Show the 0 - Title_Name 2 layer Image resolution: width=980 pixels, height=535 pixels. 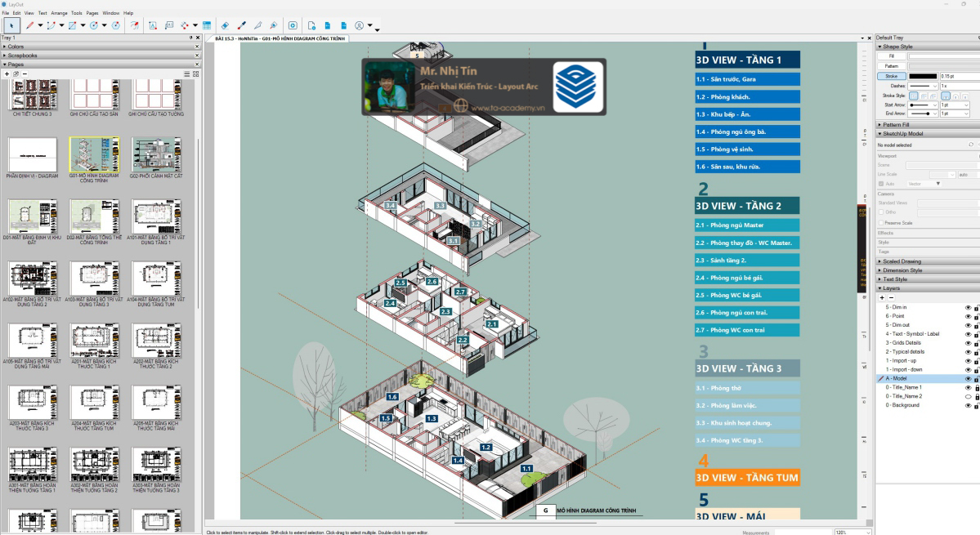coord(968,396)
